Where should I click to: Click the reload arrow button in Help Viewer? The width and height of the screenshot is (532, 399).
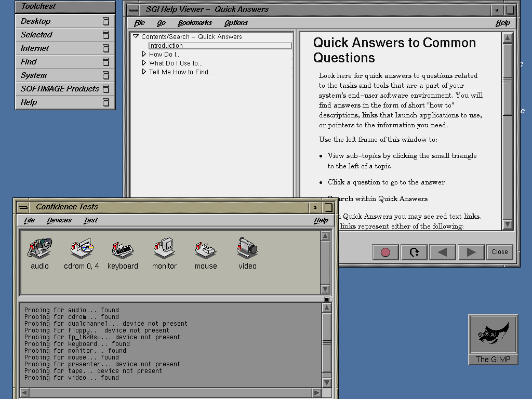(414, 252)
